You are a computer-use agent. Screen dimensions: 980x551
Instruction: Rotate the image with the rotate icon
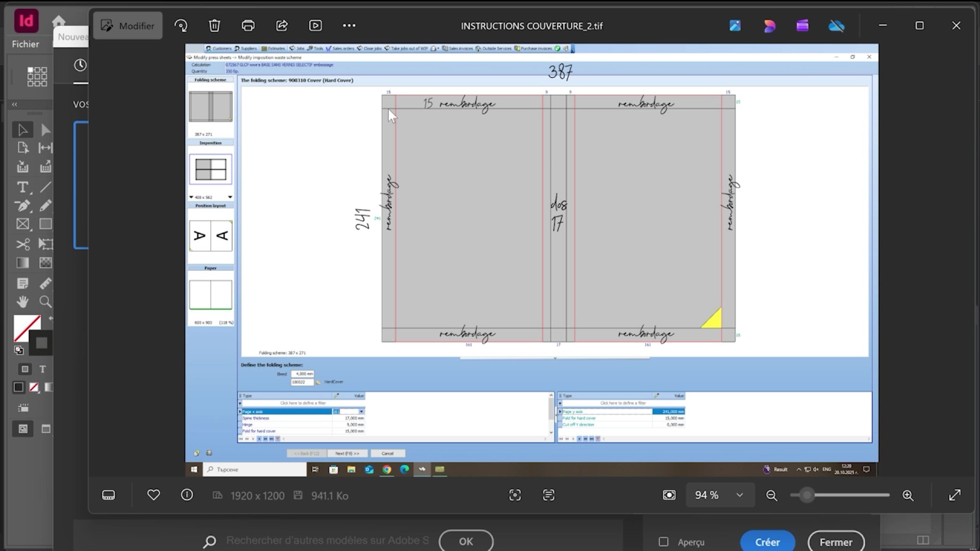181,25
